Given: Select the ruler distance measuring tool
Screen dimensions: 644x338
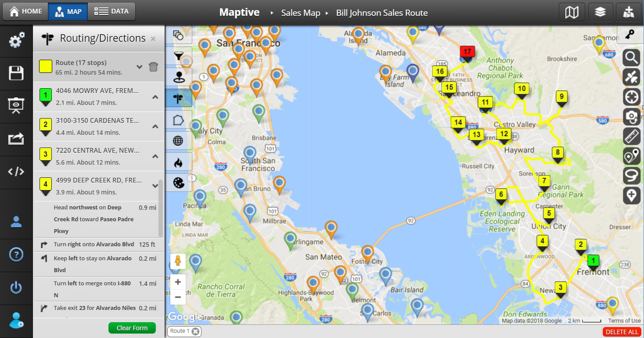Looking at the screenshot, I should coord(632,136).
